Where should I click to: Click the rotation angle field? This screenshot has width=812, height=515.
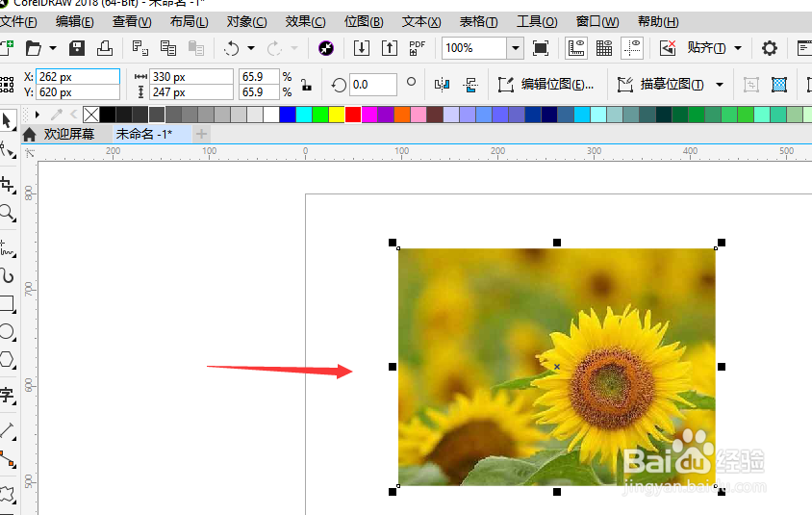(x=373, y=85)
